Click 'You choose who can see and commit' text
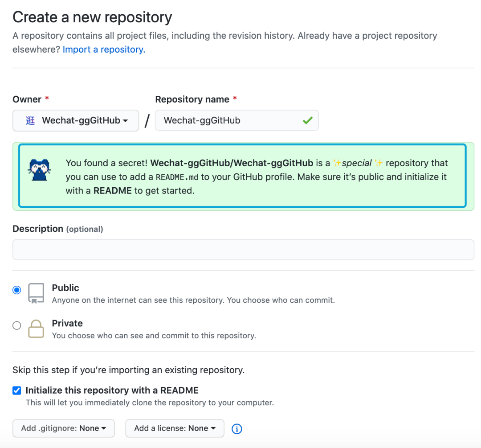The width and height of the screenshot is (481, 448). click(154, 336)
